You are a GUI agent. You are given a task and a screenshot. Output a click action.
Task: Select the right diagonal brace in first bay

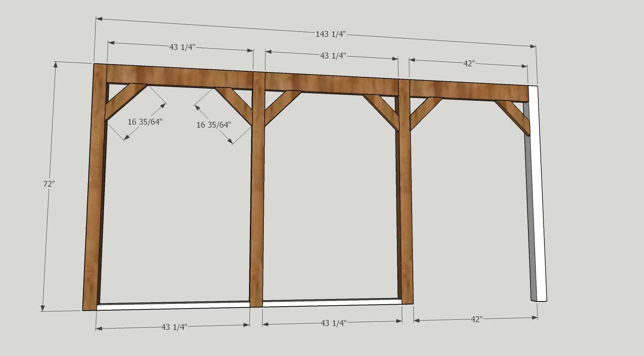235,106
